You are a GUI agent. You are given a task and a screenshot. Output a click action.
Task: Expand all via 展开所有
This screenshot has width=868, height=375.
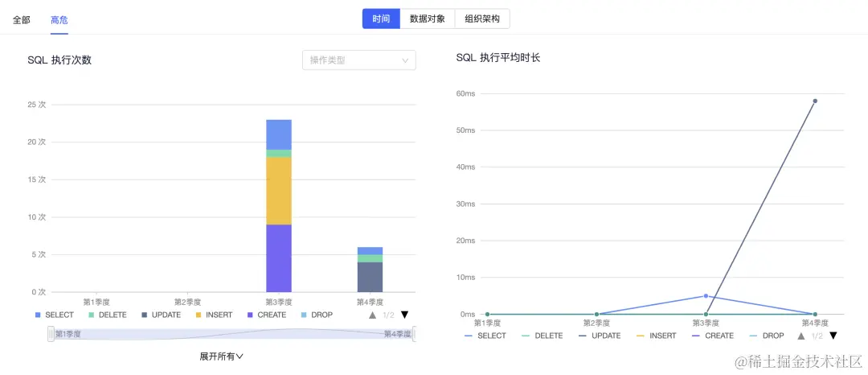222,356
